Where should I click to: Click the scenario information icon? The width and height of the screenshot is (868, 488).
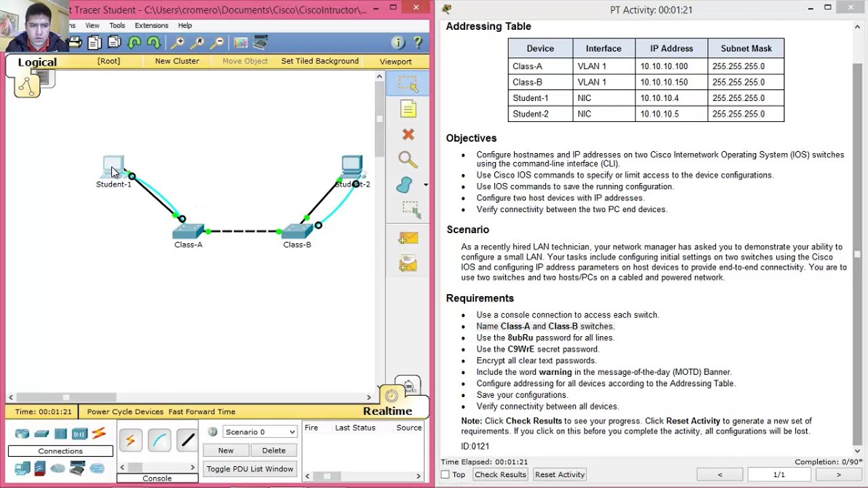click(212, 432)
